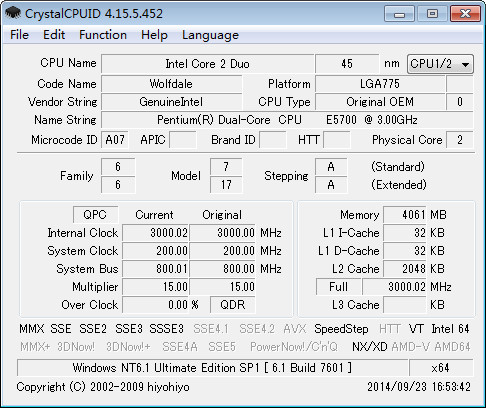
Task: Click the original Internal Clock '3000.00'
Action: [222, 233]
